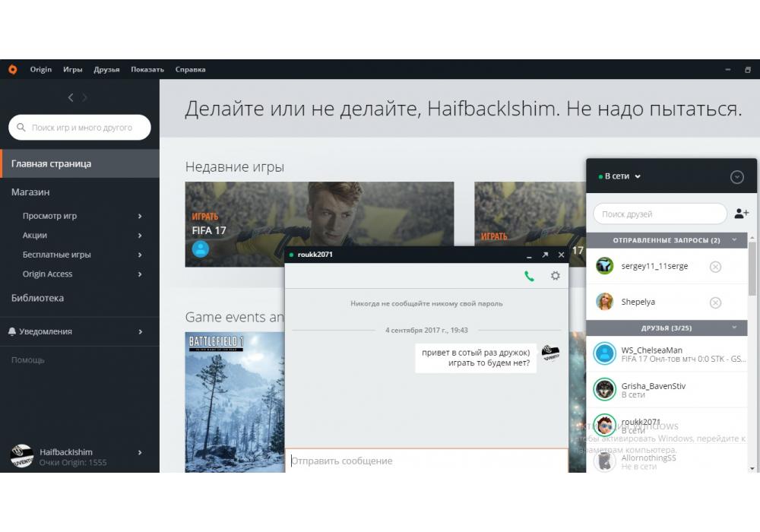
Task: Open the Друзья menu
Action: pyautogui.click(x=106, y=69)
